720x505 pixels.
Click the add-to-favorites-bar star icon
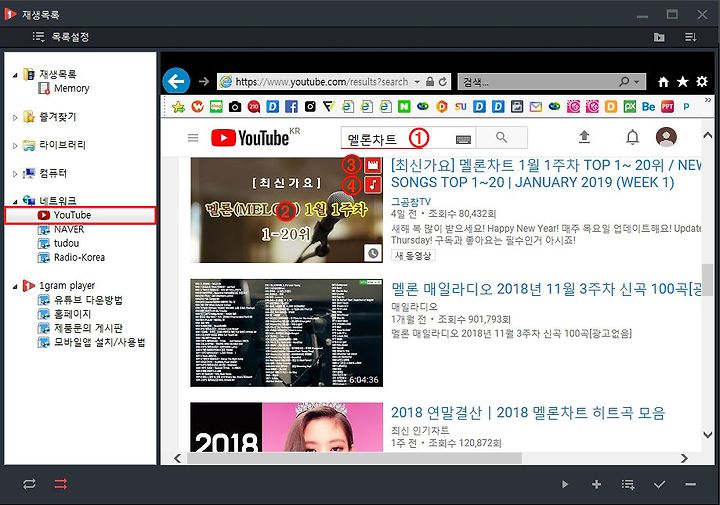(x=178, y=107)
